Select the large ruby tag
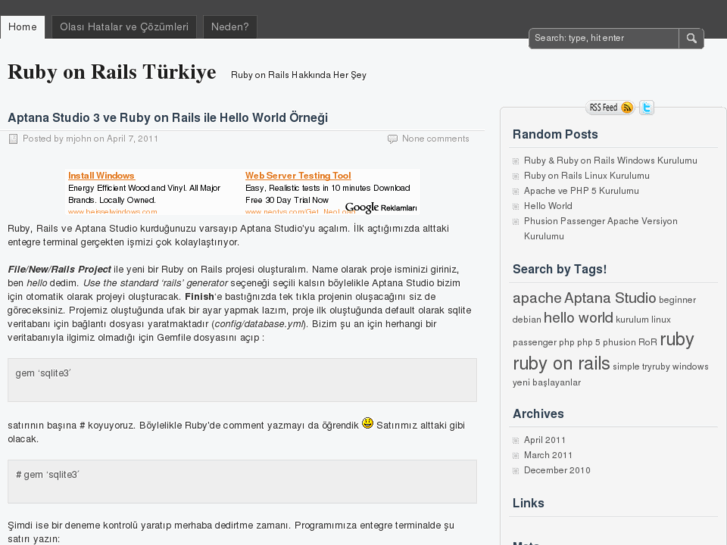727x545 pixels. (677, 340)
